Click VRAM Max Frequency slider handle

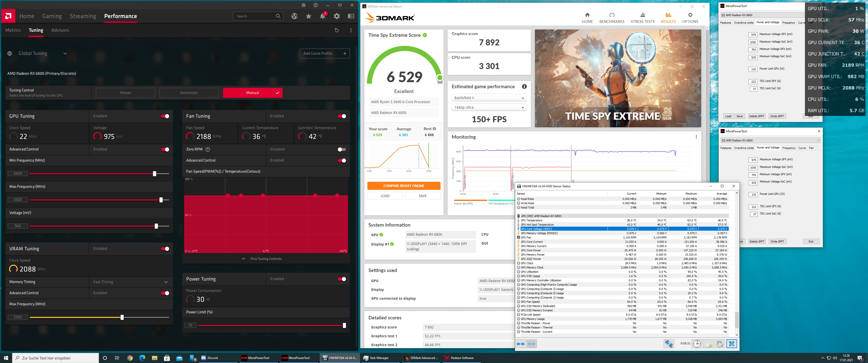tap(122, 318)
